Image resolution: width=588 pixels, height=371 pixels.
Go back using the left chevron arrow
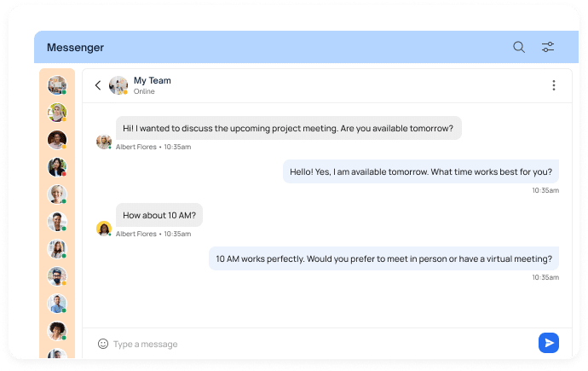[98, 85]
